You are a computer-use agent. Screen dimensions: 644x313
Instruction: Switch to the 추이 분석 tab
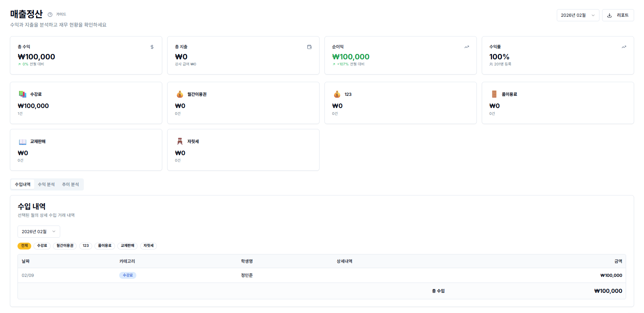coord(70,184)
